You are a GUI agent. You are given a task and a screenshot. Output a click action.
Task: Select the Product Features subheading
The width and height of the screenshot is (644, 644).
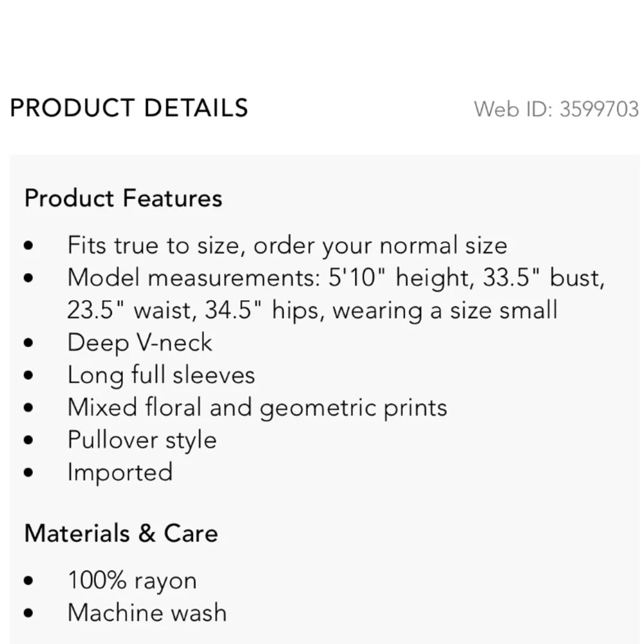[123, 198]
